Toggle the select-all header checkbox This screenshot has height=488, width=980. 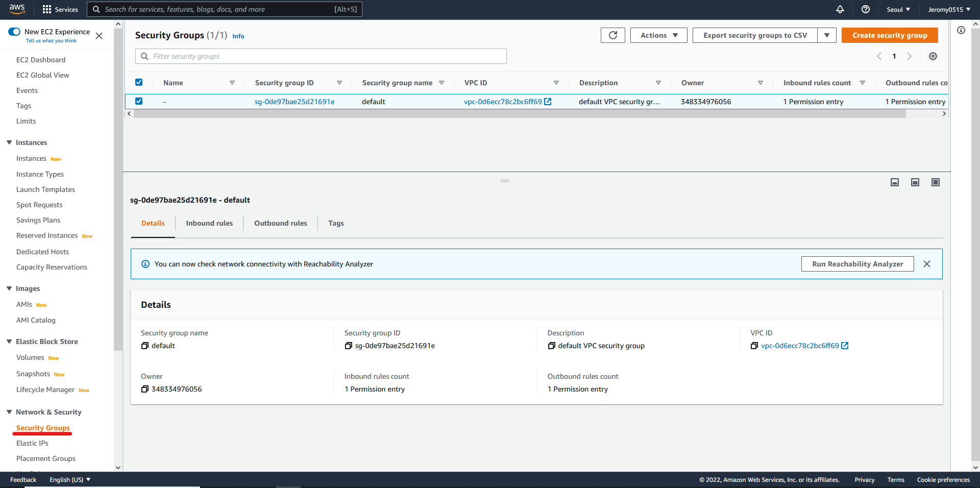pos(139,82)
